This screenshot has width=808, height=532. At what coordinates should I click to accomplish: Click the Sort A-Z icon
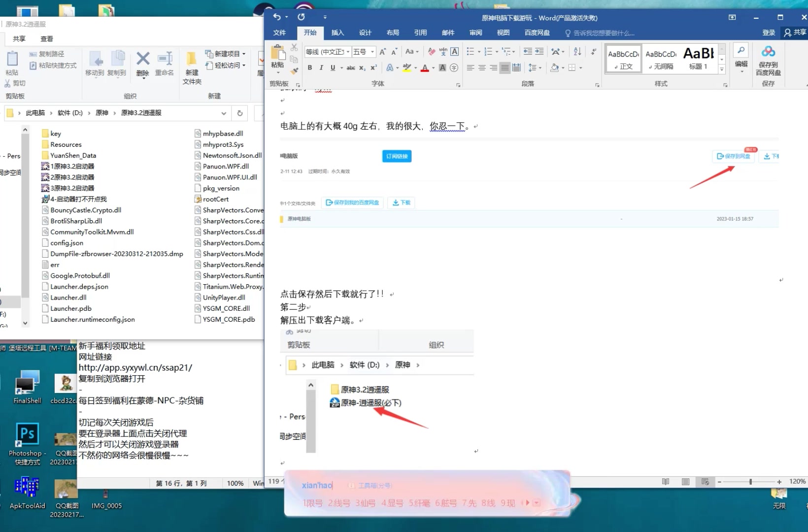point(577,51)
